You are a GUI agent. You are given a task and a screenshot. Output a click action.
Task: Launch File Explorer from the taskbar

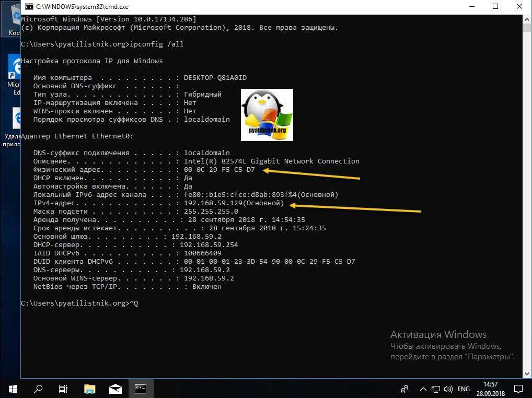(x=90, y=389)
